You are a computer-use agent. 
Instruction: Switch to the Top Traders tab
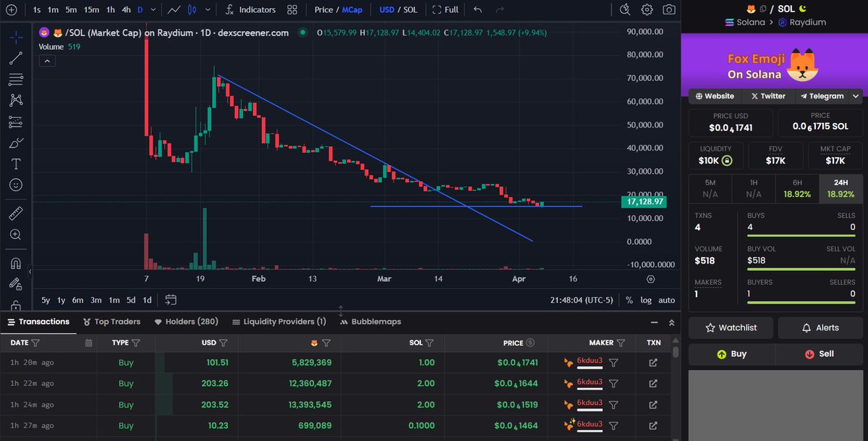click(117, 322)
